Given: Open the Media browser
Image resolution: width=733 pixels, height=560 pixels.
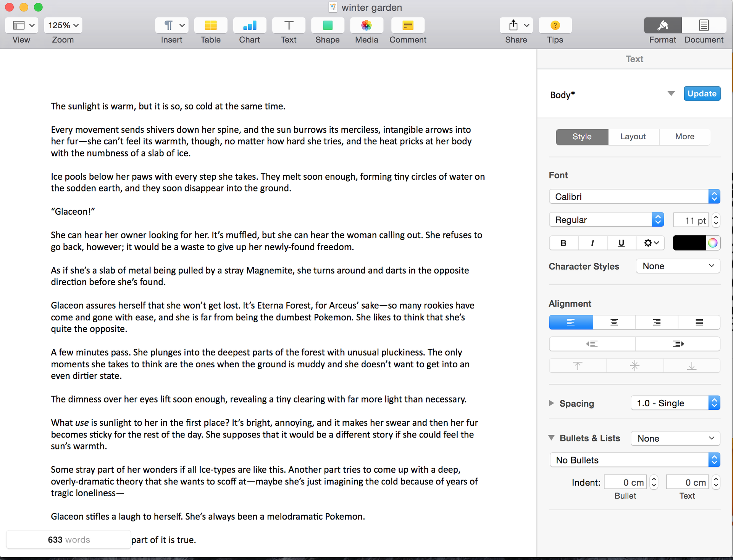Looking at the screenshot, I should [x=366, y=25].
